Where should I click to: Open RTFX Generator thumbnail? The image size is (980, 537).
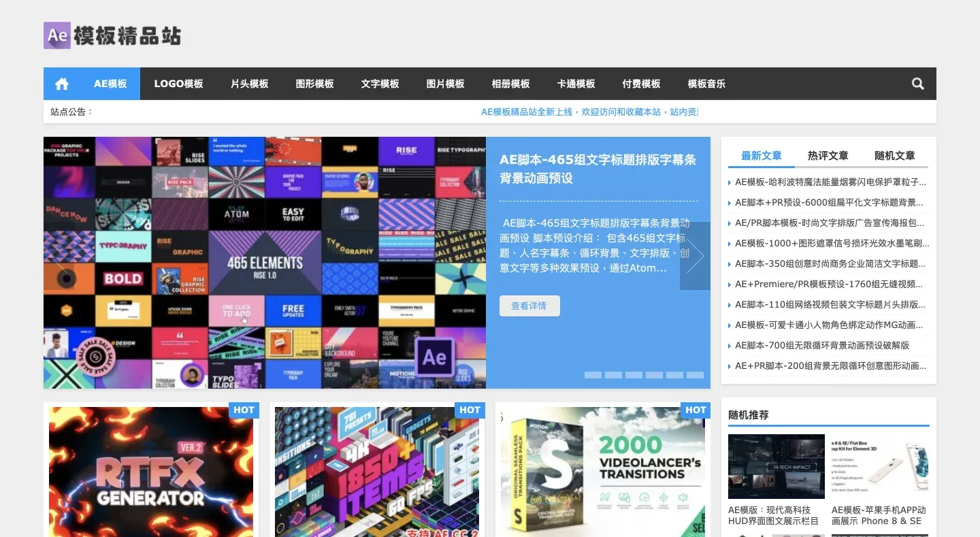click(151, 472)
